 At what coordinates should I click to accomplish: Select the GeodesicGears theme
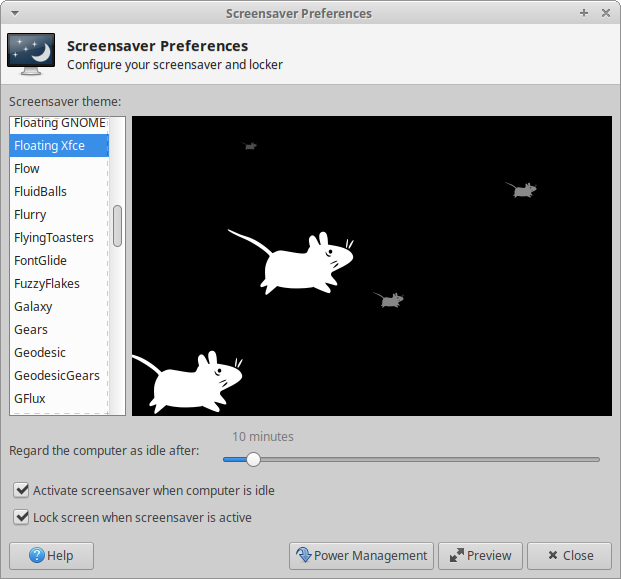tap(59, 375)
